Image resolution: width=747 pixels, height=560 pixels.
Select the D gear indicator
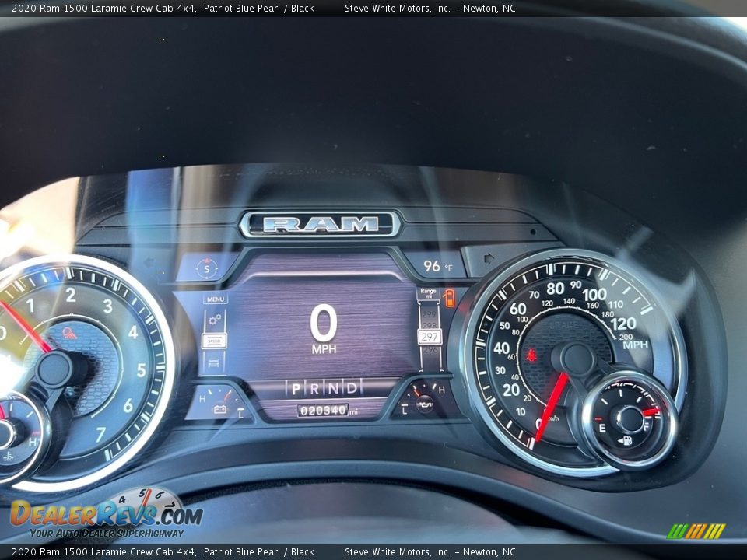[352, 387]
